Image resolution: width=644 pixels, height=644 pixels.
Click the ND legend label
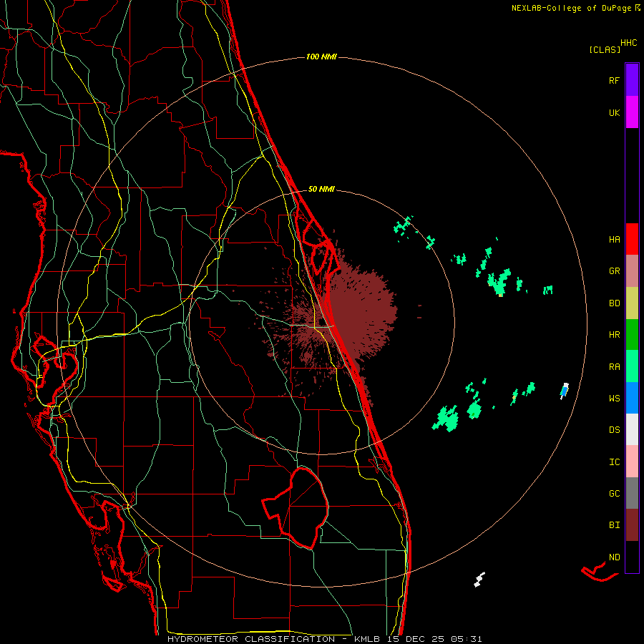pos(614,557)
